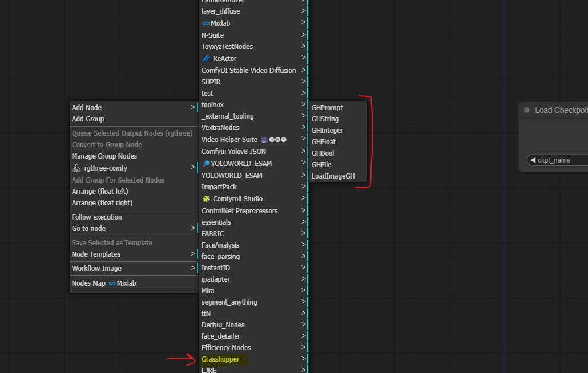The width and height of the screenshot is (588, 373).
Task: Click the rgthree-comfy logo icon
Action: 76,168
